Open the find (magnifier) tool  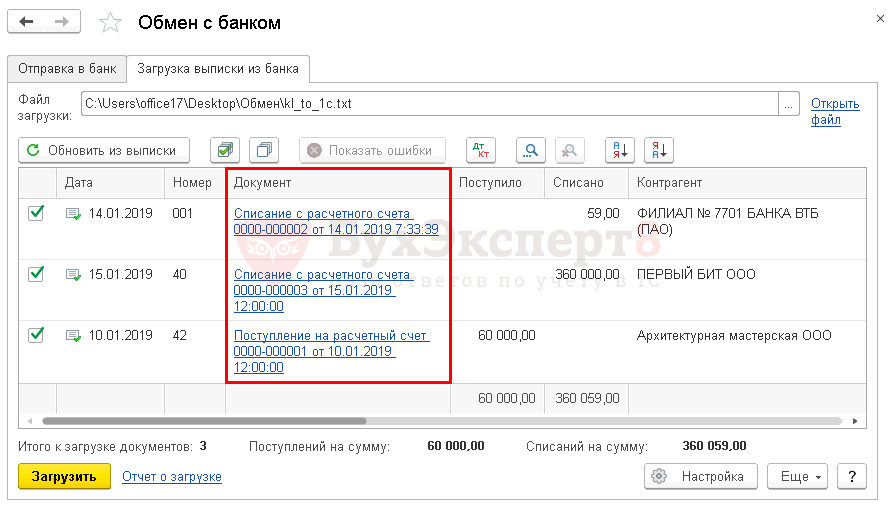point(531,150)
